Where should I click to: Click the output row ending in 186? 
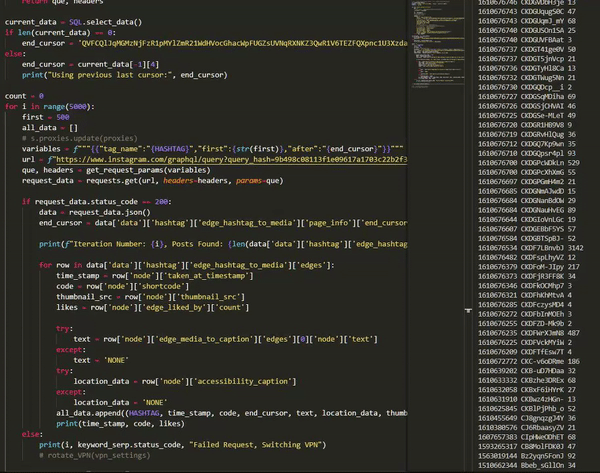click(529, 361)
